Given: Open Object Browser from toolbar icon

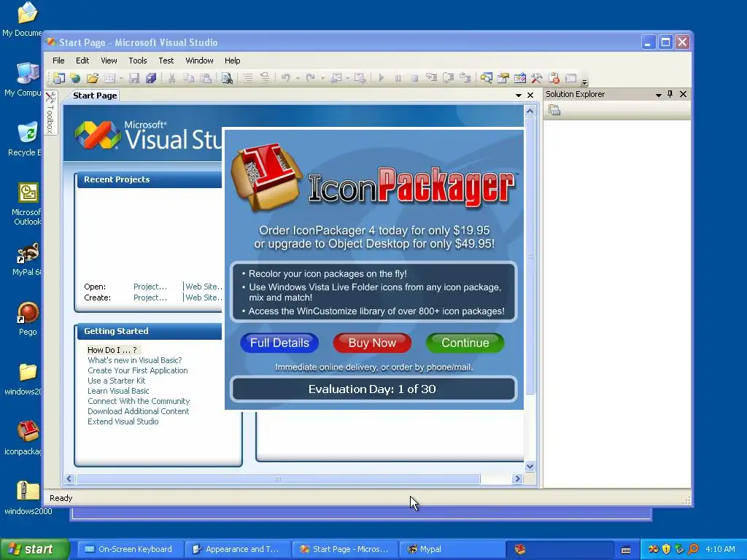Looking at the screenshot, I should pyautogui.click(x=520, y=78).
